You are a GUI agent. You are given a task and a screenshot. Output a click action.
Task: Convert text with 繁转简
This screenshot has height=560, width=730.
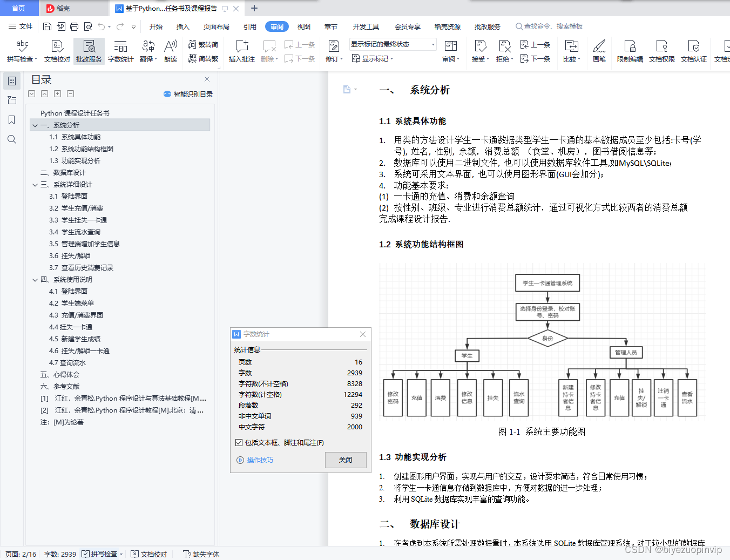click(x=203, y=45)
